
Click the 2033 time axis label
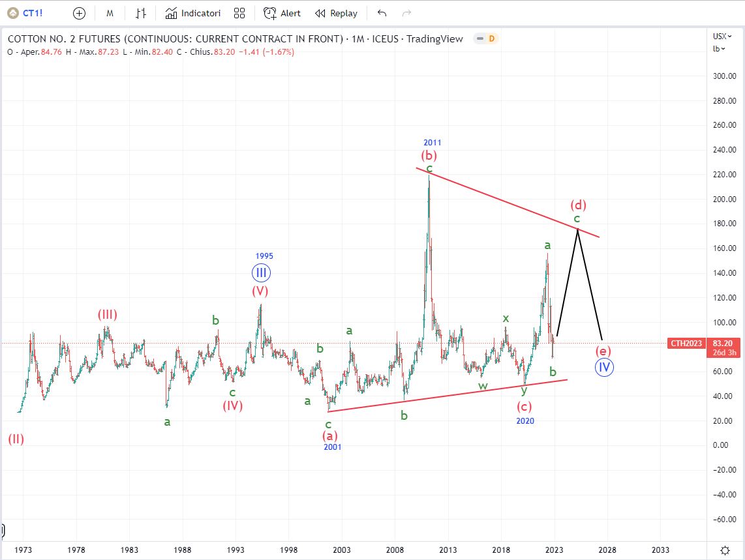[x=660, y=550]
